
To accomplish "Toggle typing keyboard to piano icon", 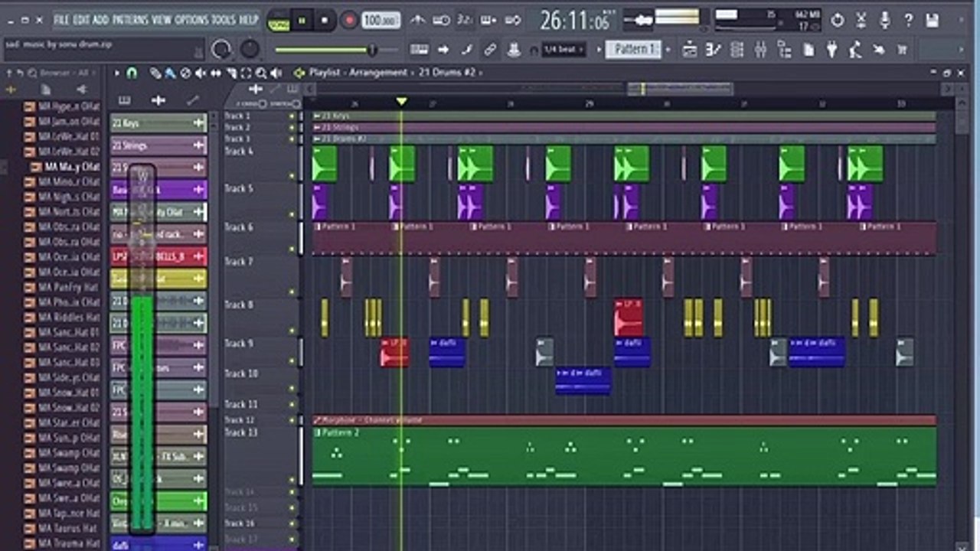I will [419, 50].
